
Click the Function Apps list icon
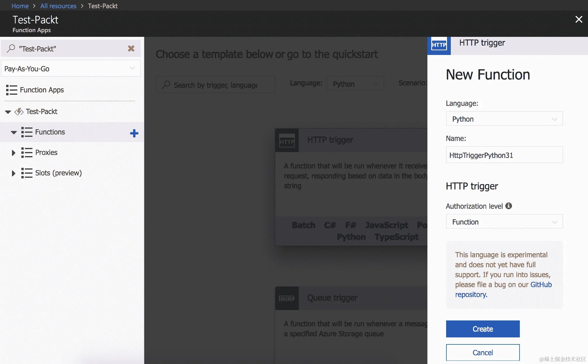point(11,90)
